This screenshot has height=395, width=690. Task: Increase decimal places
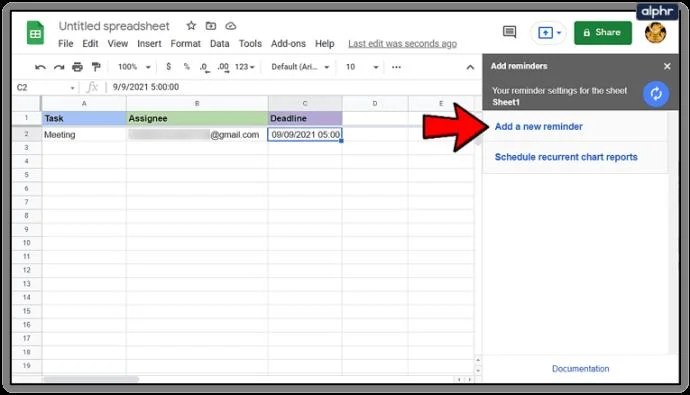(x=223, y=67)
